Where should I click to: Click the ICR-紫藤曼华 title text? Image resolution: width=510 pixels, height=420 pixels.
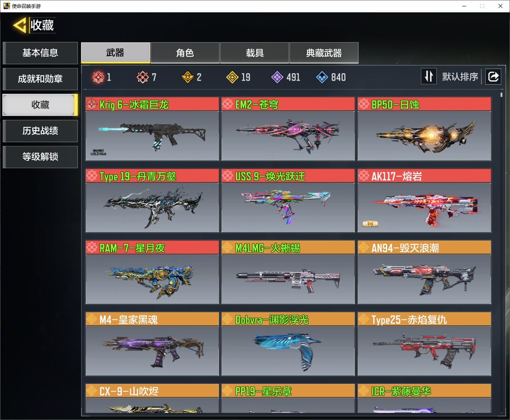point(401,391)
